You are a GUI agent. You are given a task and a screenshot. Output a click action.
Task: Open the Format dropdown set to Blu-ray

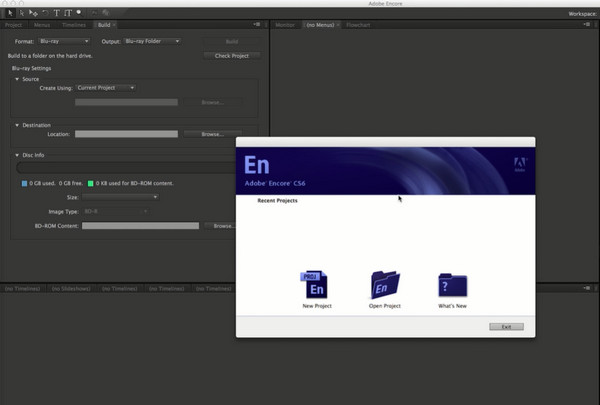pos(64,41)
